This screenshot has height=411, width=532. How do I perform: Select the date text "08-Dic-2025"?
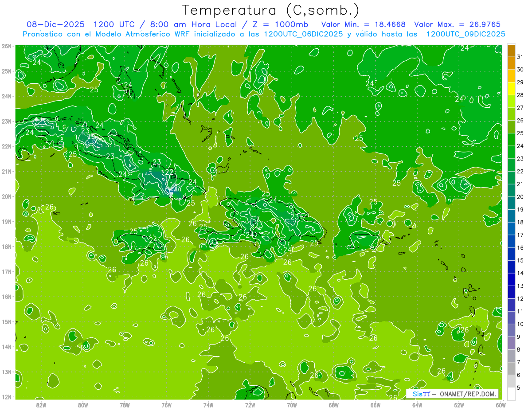55,24
